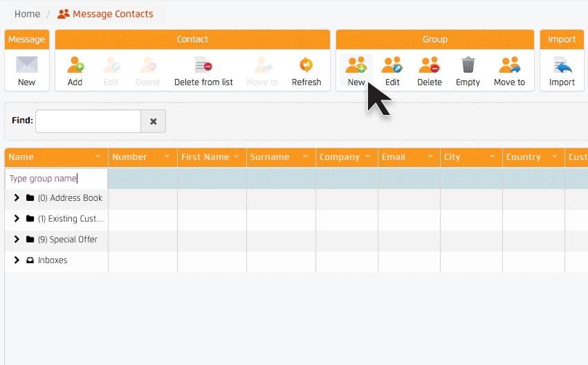Viewport: 588px width, 365px height.
Task: Create a new group with New icon
Action: 356,64
